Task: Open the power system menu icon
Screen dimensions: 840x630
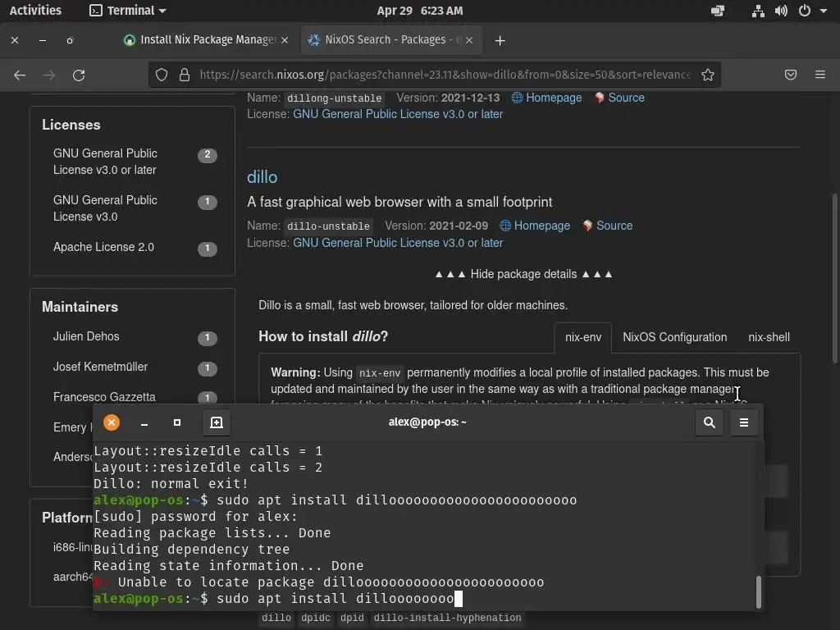Action: click(x=805, y=11)
